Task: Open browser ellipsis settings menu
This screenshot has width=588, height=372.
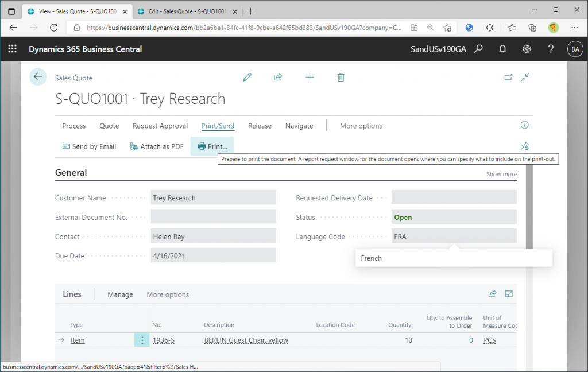Action: (574, 28)
